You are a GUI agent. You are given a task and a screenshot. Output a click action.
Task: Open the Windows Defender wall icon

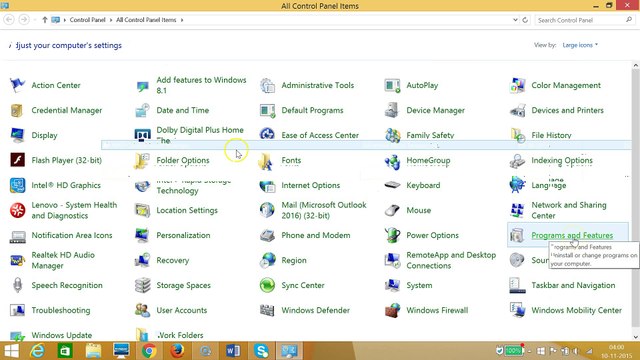pyautogui.click(x=267, y=310)
